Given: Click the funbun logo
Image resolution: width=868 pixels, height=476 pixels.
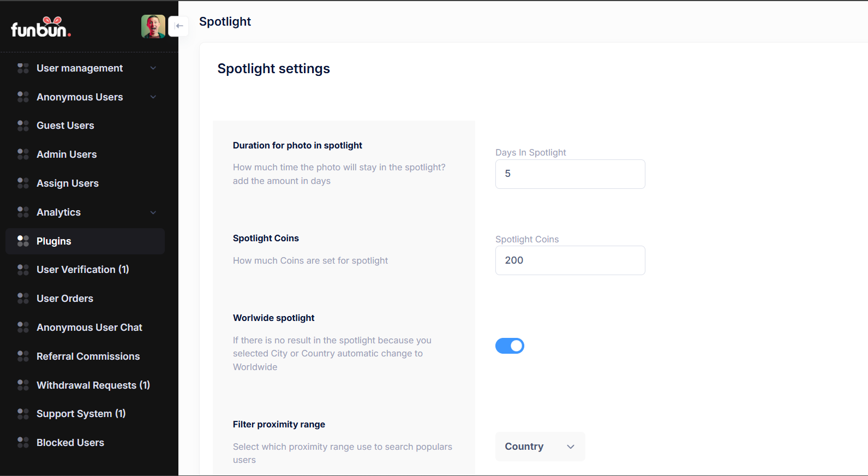Looking at the screenshot, I should click(41, 27).
